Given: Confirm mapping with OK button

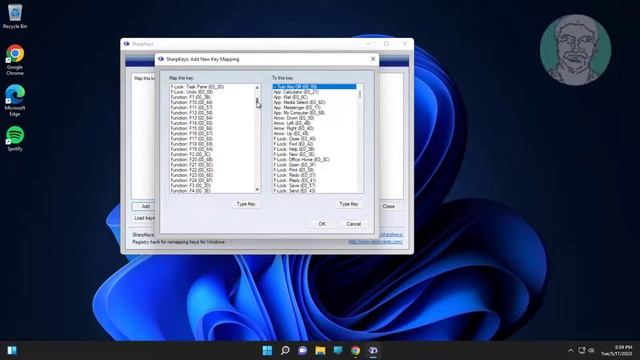Looking at the screenshot, I should pos(322,224).
